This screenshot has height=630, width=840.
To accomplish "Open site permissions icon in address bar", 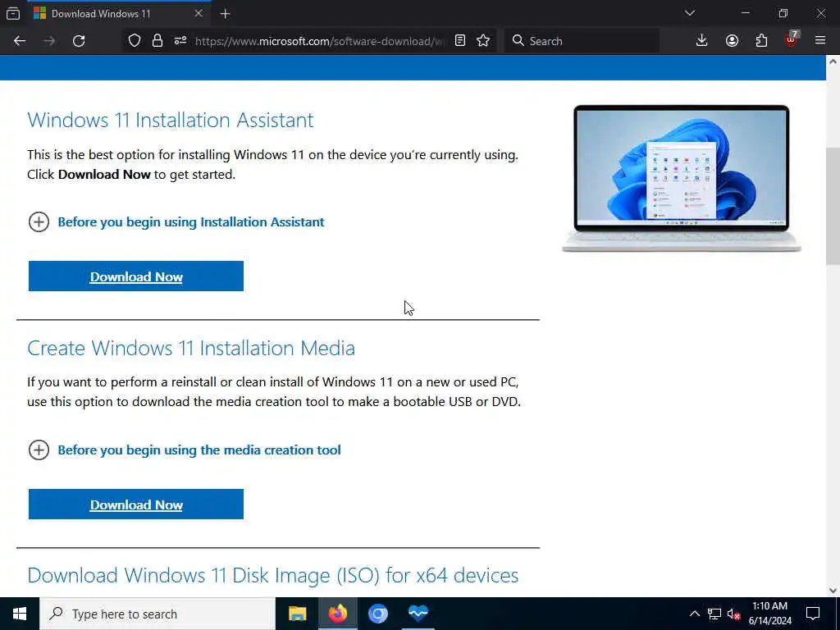I will (180, 41).
